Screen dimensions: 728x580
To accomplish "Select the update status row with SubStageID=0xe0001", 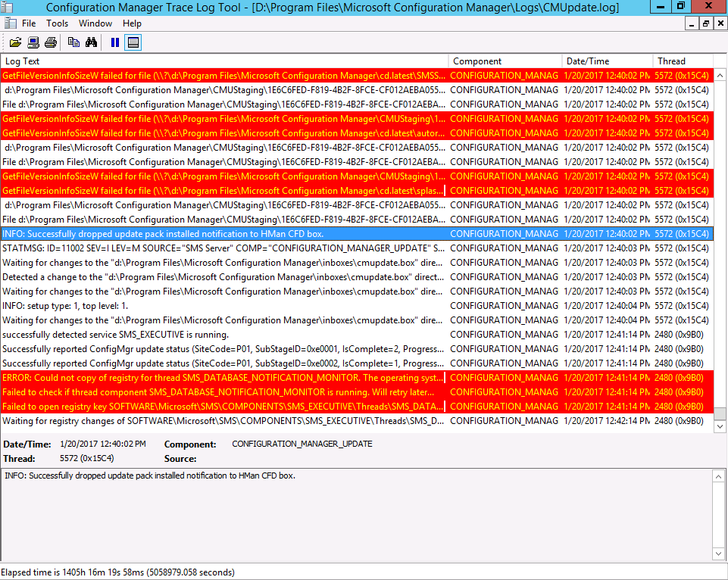I will point(357,349).
